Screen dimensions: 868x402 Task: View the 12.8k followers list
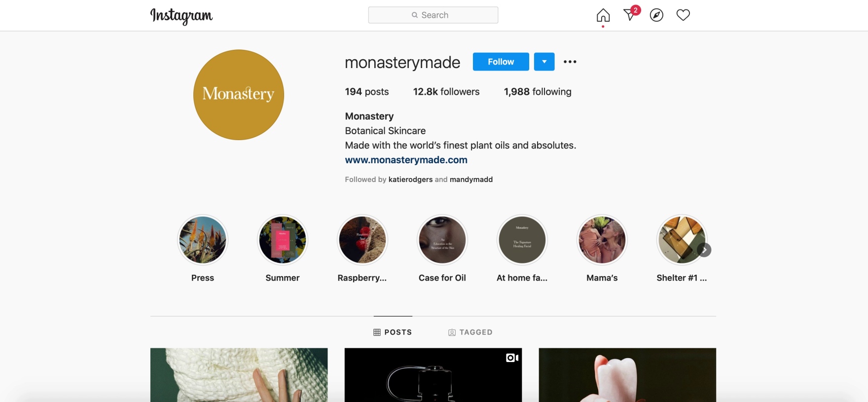click(x=446, y=92)
